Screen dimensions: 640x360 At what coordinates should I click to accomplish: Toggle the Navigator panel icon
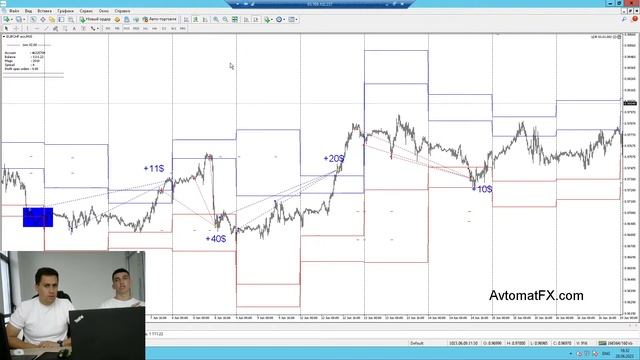(52, 19)
